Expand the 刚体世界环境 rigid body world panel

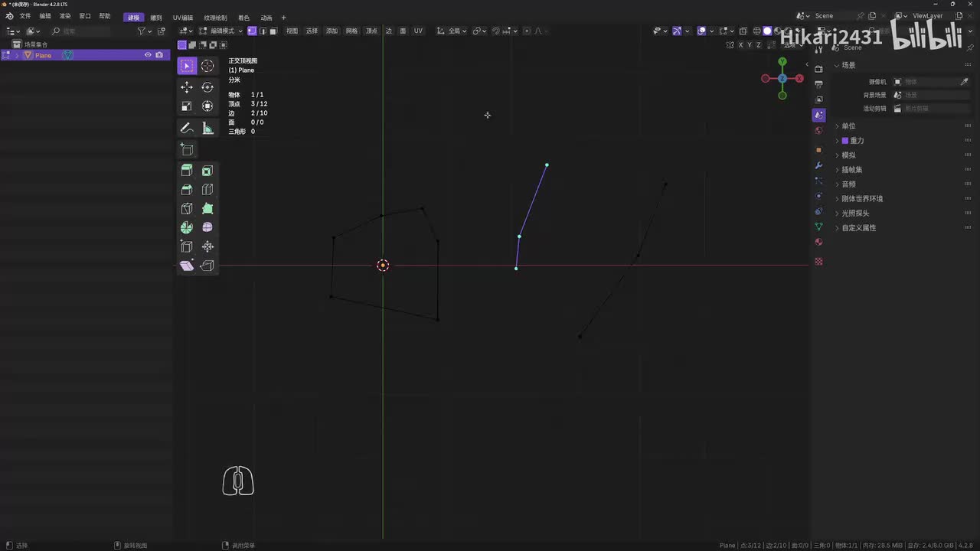point(862,199)
